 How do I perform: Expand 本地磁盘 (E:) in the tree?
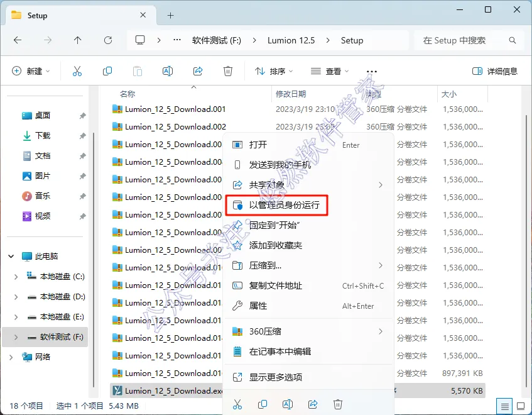tap(16, 317)
